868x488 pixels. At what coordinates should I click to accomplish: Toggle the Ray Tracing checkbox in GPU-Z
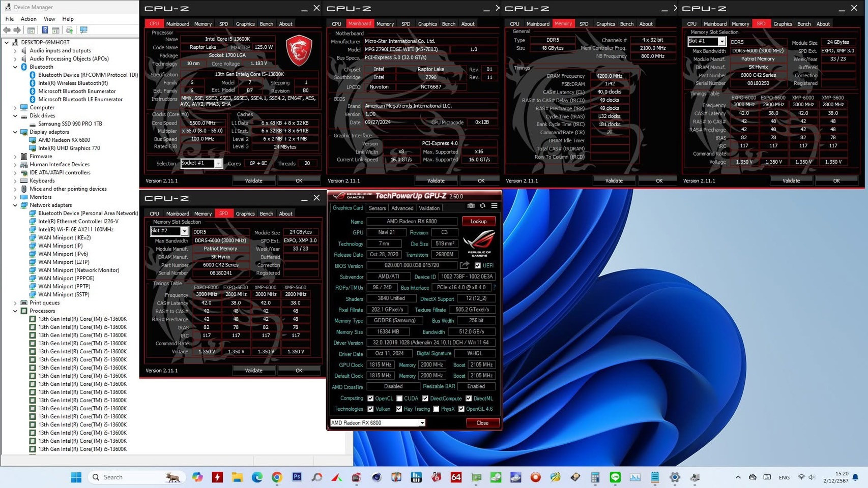(399, 409)
